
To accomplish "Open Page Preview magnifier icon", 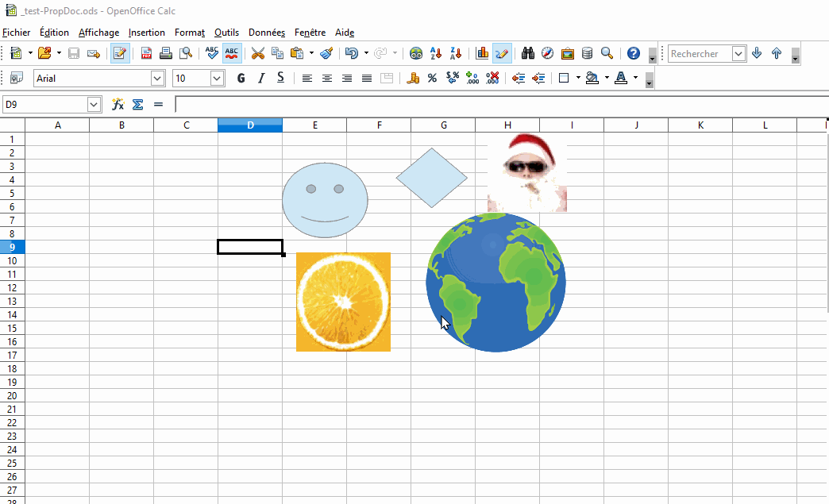I will [x=186, y=53].
